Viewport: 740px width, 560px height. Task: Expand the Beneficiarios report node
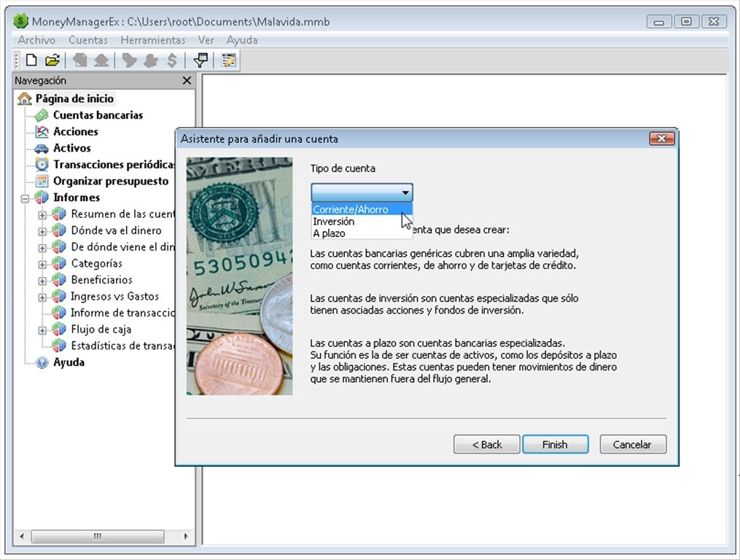pos(42,281)
